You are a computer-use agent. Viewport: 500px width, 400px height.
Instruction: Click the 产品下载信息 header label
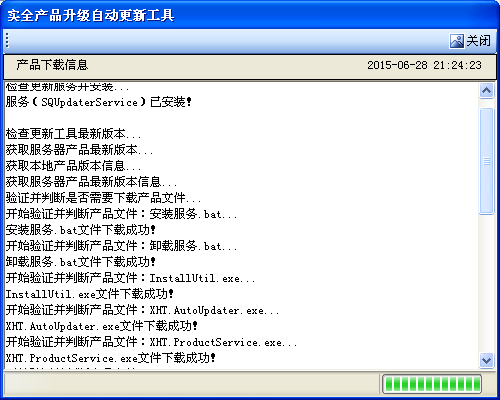52,65
